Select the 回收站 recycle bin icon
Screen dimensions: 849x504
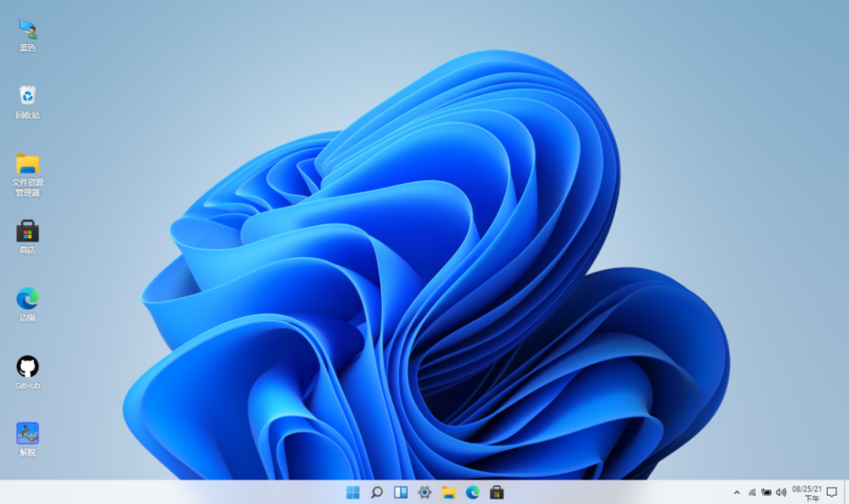tap(28, 102)
